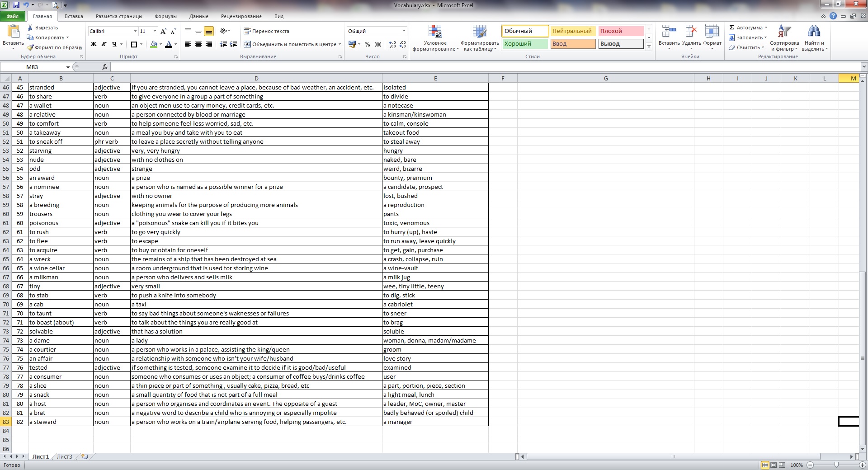Toggle Wrap Text option
Image resolution: width=868 pixels, height=470 pixels.
247,31
